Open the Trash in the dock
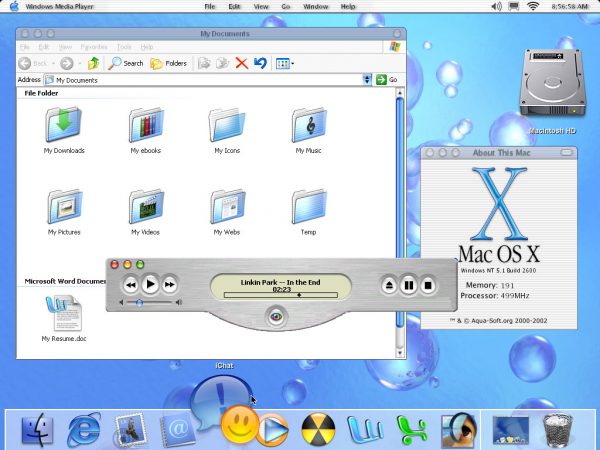 [558, 430]
